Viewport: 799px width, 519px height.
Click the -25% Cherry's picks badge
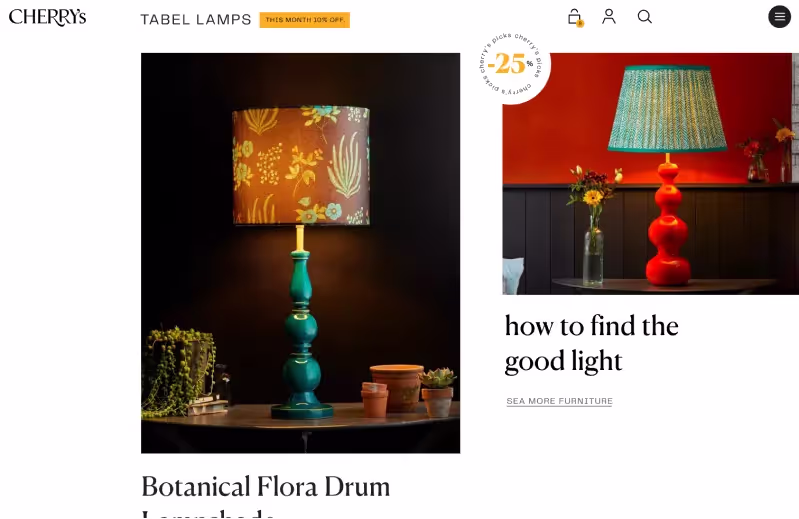(513, 64)
